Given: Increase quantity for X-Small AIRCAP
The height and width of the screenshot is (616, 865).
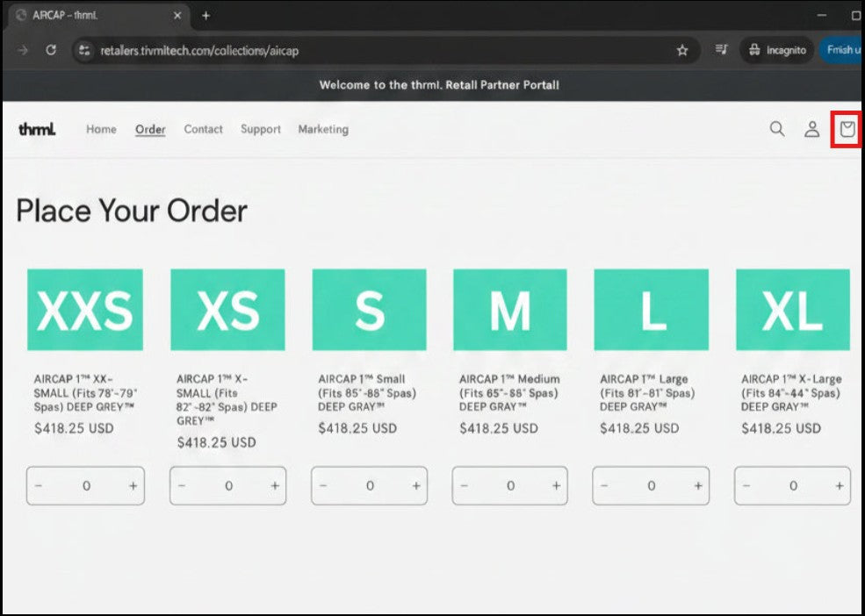Looking at the screenshot, I should point(275,486).
